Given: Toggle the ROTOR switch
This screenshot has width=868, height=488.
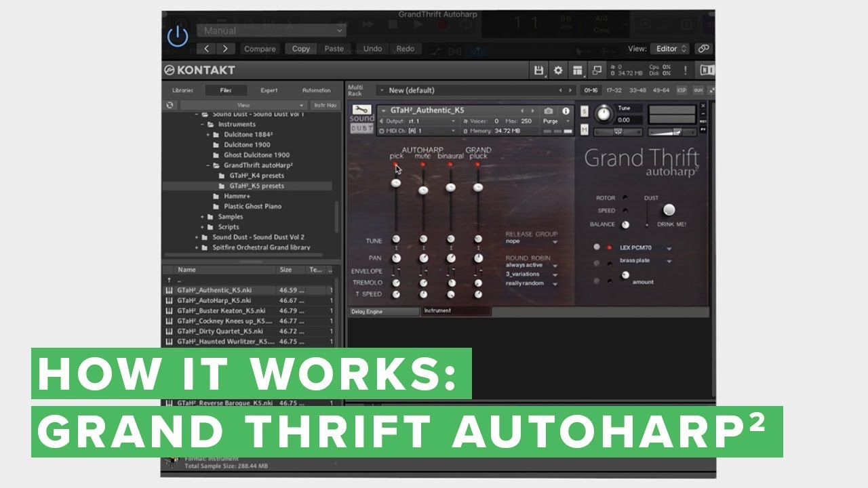Looking at the screenshot, I should point(625,198).
